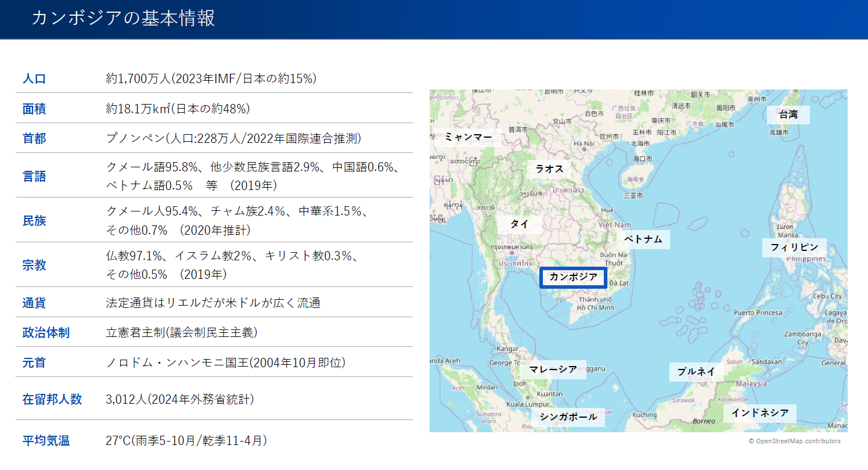Click the マレーシア label on the map
Viewport: 868px width, 470px height.
(553, 369)
